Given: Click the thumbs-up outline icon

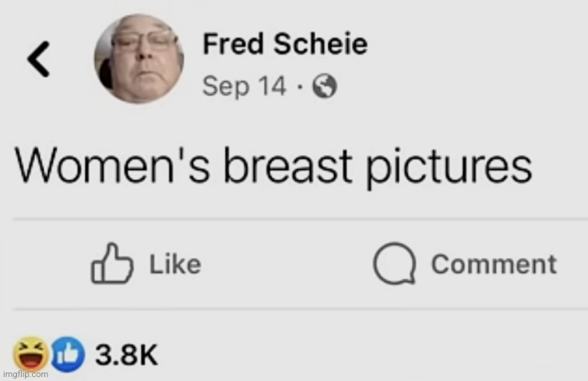Looking at the screenshot, I should click(x=111, y=263).
